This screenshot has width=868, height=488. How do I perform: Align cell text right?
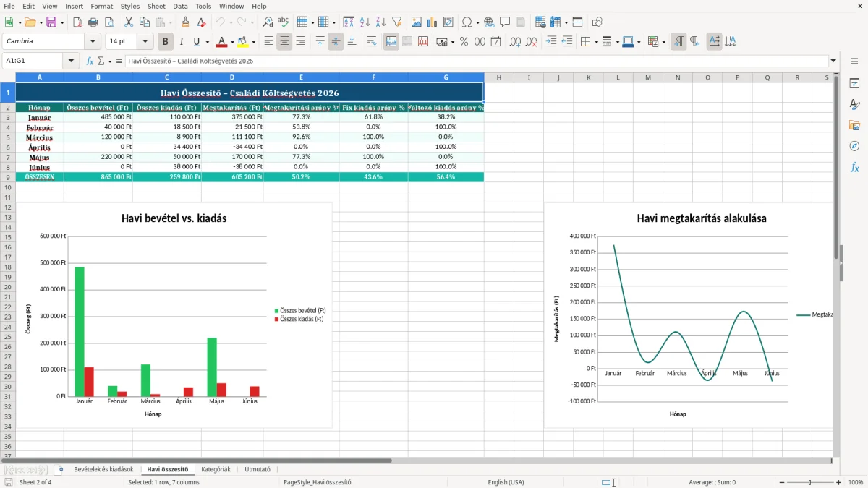tap(300, 42)
